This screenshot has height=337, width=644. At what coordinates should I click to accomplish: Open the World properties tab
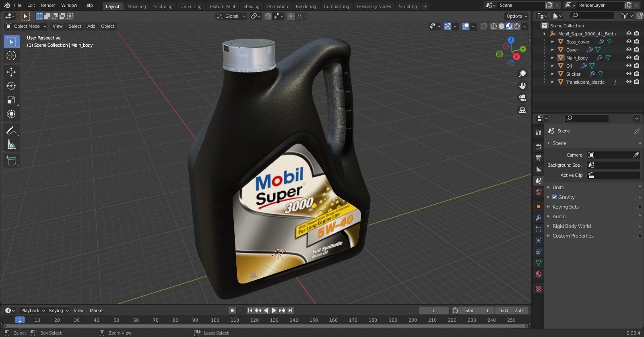[539, 192]
